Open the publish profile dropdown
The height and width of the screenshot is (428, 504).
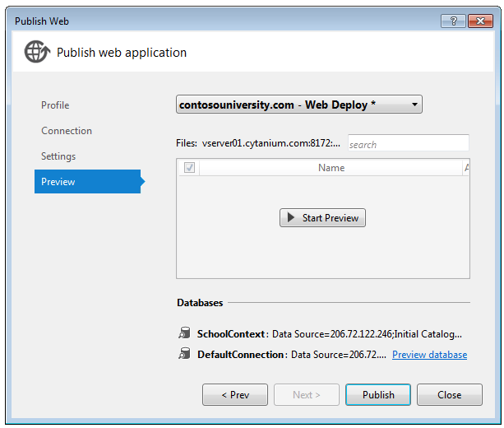[x=299, y=105]
